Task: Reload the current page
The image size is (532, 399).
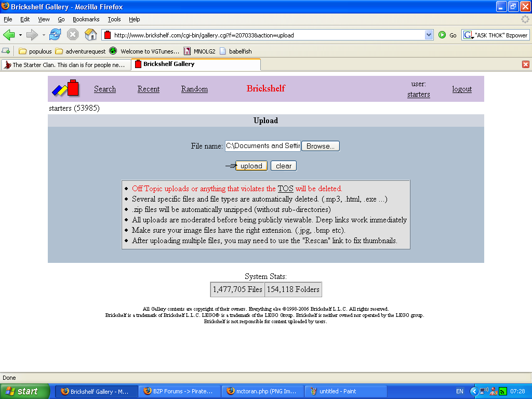Action: (x=55, y=35)
